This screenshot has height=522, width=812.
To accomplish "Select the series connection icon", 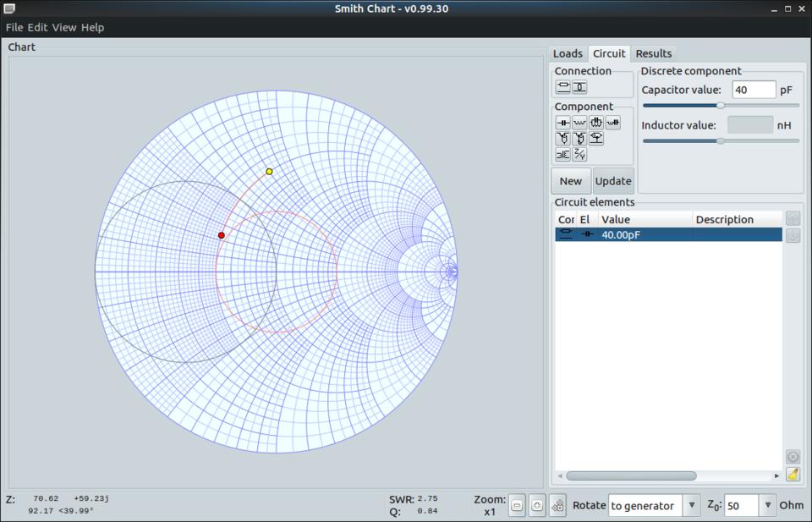I will [x=563, y=87].
